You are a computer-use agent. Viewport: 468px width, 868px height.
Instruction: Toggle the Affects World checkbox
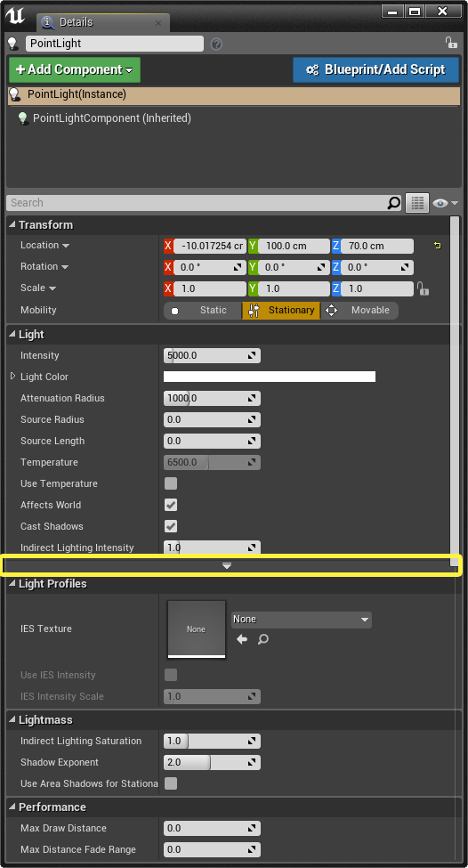point(171,505)
